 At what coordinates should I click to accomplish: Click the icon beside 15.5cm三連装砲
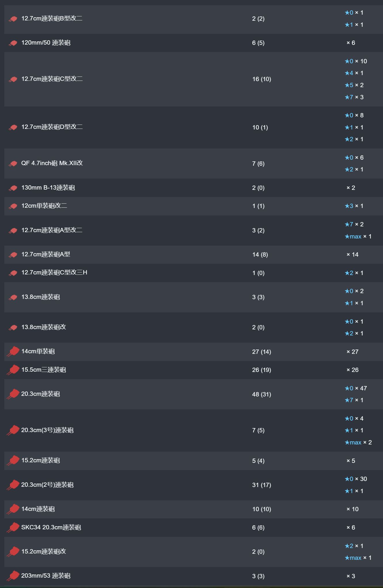(13, 370)
